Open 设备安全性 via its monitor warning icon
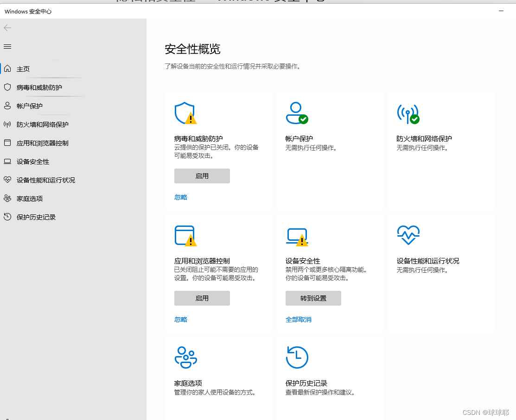 click(x=297, y=235)
